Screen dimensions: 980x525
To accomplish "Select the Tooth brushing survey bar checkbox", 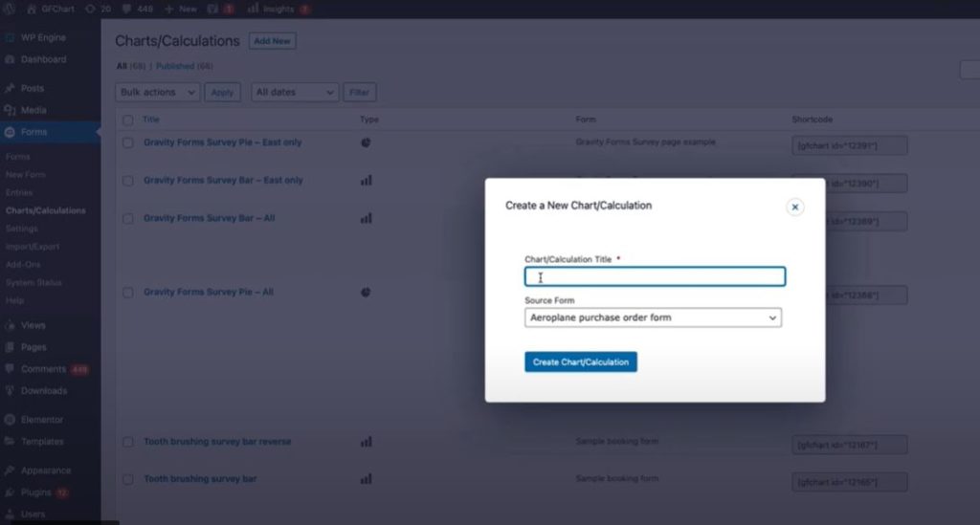I will click(127, 479).
